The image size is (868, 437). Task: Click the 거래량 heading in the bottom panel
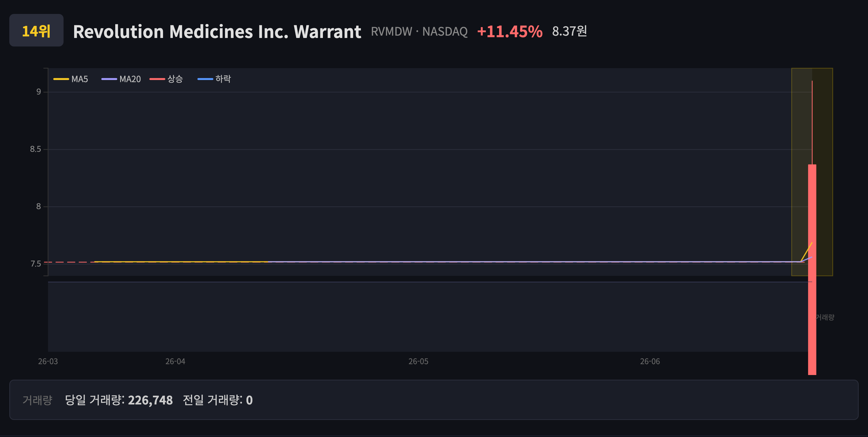point(37,400)
